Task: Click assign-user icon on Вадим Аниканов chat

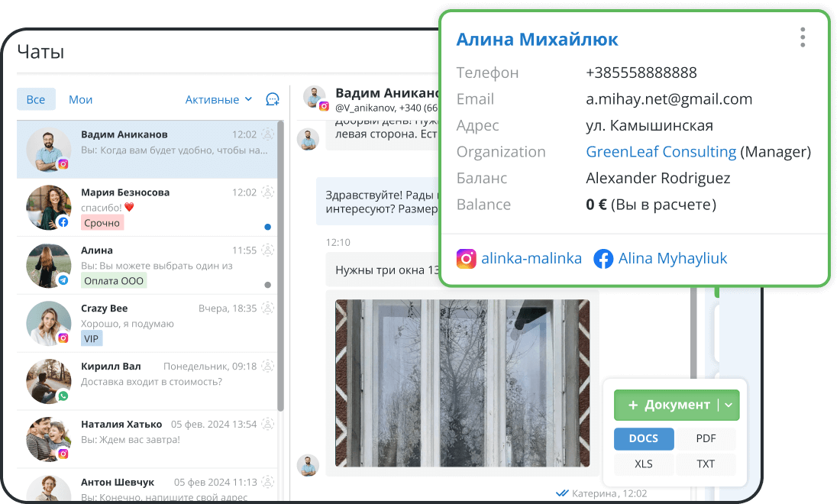Action: click(x=267, y=134)
